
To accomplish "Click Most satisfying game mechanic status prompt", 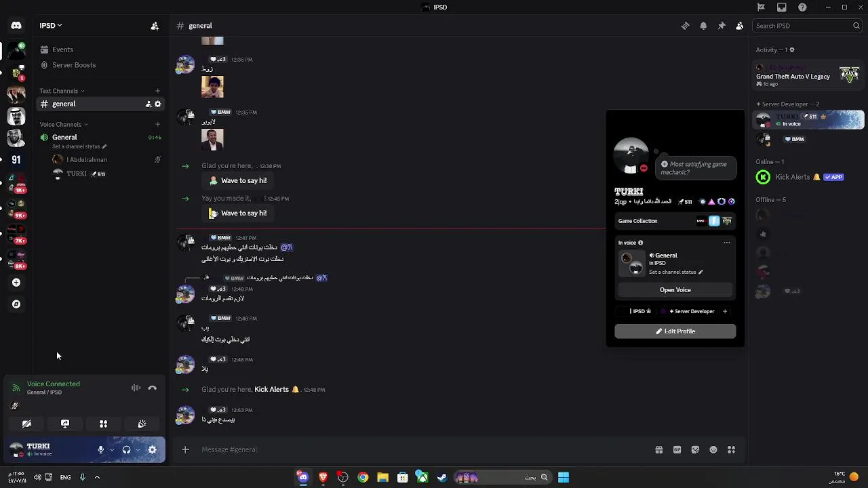I will (697, 168).
